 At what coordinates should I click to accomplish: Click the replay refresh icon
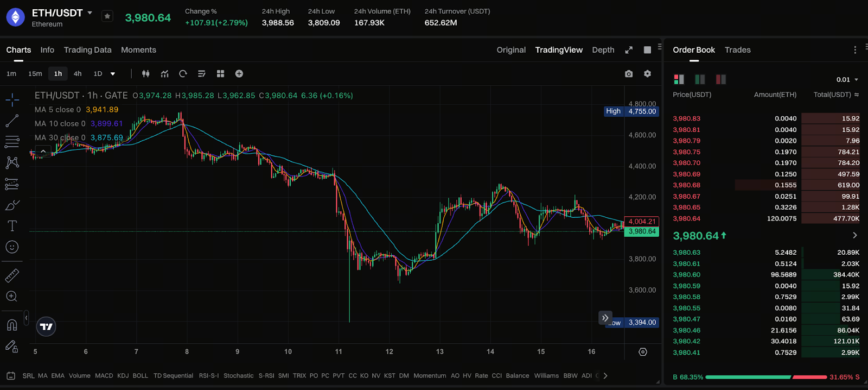click(x=183, y=74)
